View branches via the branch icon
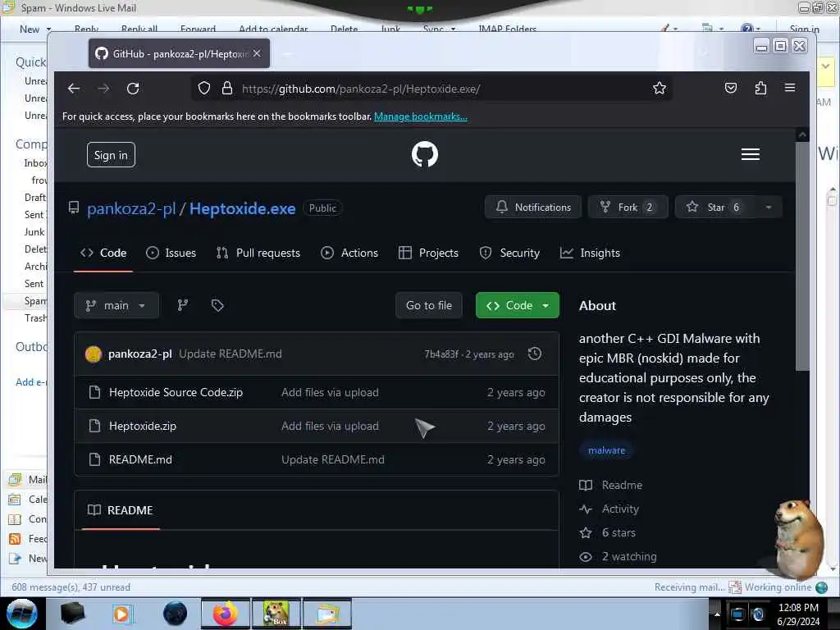Image resolution: width=840 pixels, height=630 pixels. [x=183, y=305]
